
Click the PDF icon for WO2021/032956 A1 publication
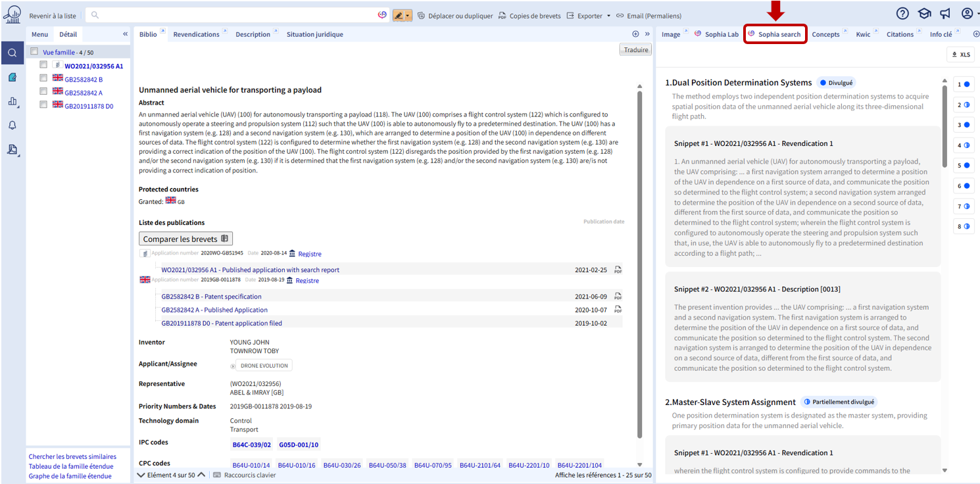[618, 270]
